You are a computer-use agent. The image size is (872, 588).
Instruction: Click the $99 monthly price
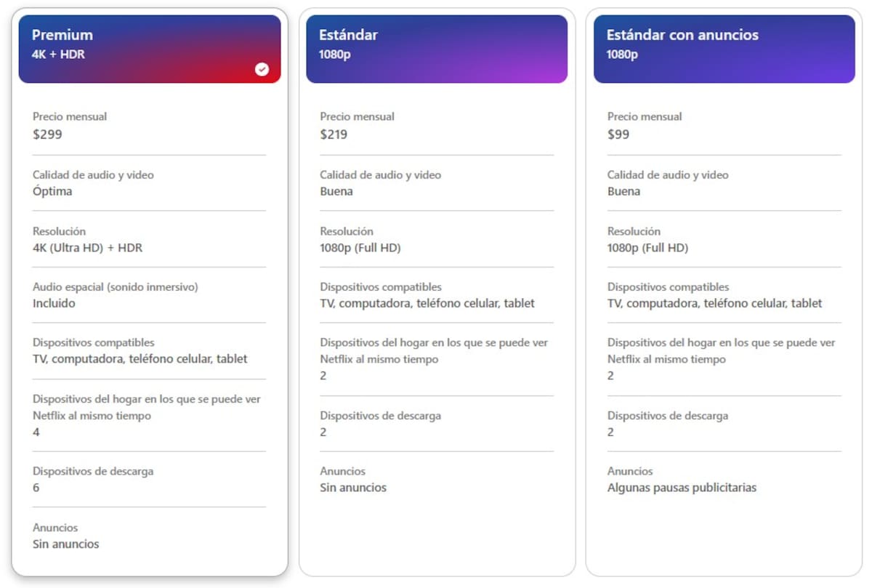(618, 134)
